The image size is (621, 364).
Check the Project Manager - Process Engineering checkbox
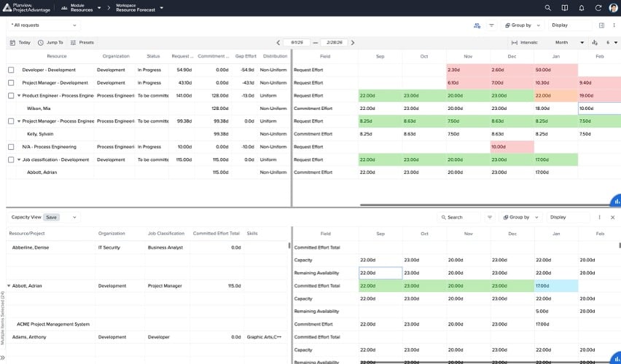coord(11,122)
